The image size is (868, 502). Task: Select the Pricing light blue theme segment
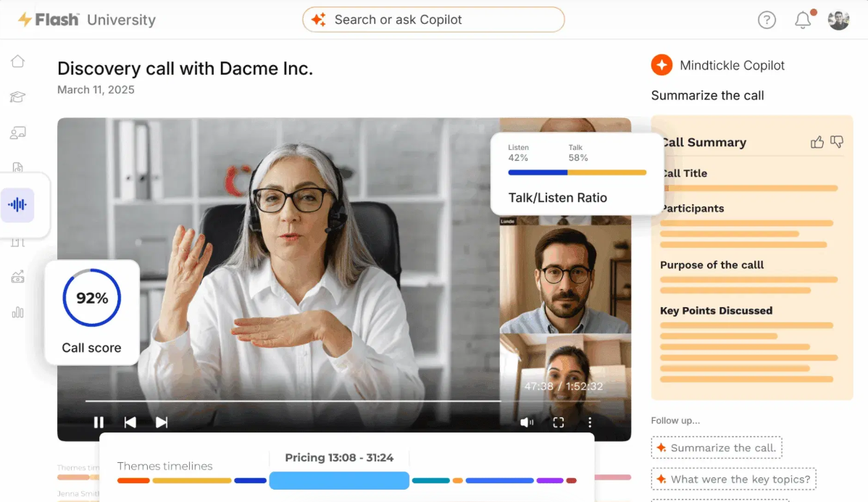click(x=339, y=480)
